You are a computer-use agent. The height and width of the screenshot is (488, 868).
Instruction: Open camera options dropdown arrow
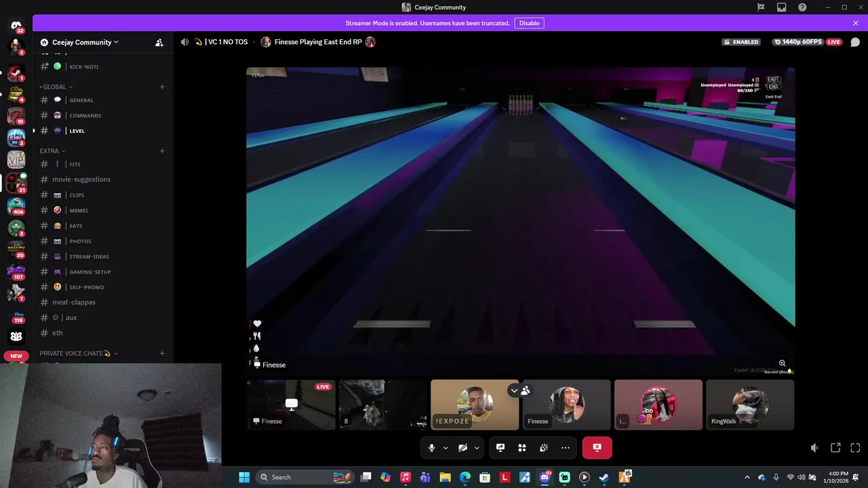click(477, 447)
